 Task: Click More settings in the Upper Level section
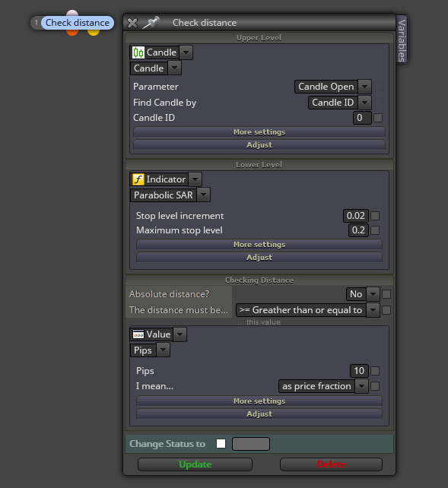tap(259, 132)
